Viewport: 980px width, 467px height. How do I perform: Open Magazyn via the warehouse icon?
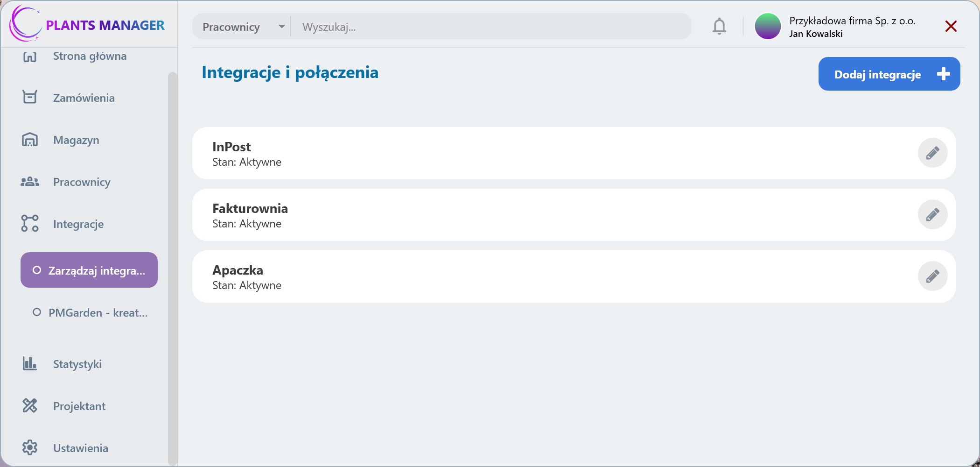tap(30, 140)
